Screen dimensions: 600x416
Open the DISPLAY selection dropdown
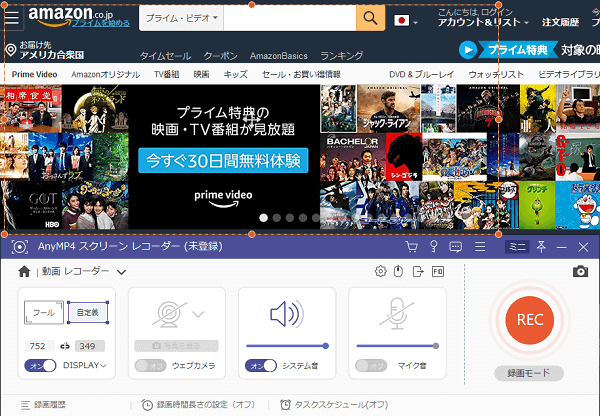pyautogui.click(x=85, y=365)
